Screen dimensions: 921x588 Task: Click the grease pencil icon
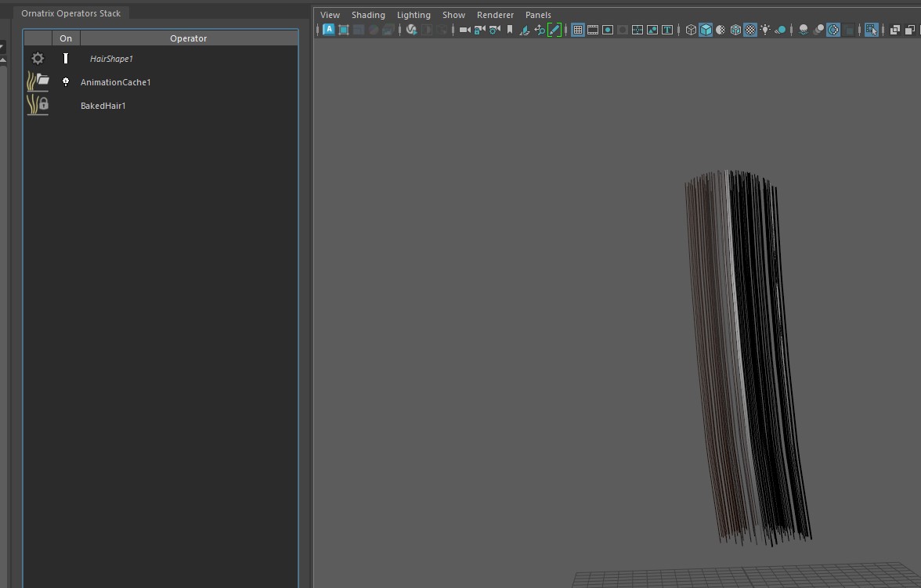click(x=554, y=30)
